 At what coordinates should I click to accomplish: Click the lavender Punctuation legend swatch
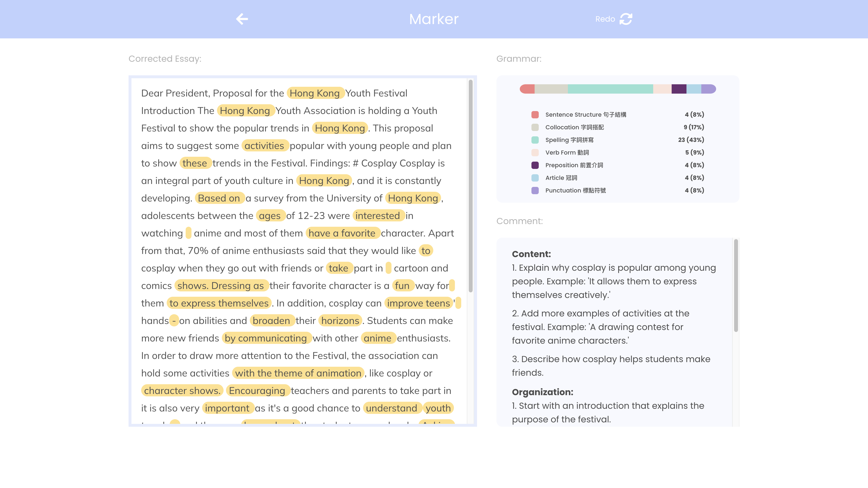click(535, 191)
